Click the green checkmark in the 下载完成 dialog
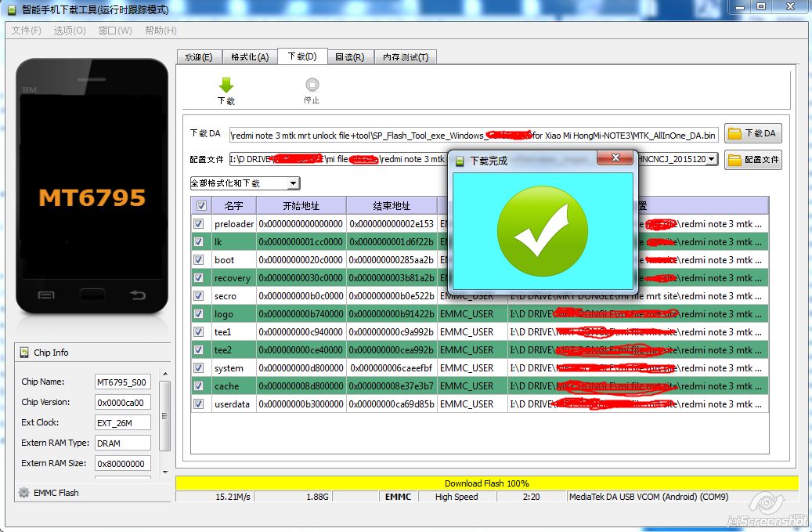The image size is (812, 532). click(542, 231)
